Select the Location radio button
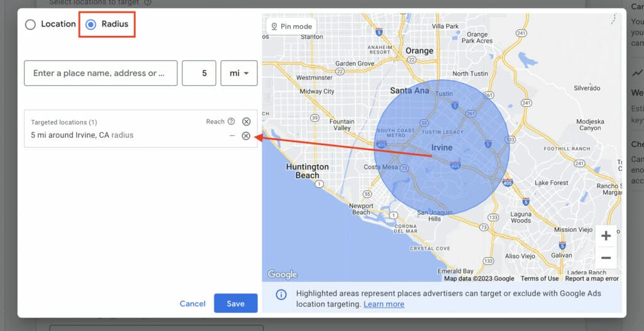 coord(30,24)
